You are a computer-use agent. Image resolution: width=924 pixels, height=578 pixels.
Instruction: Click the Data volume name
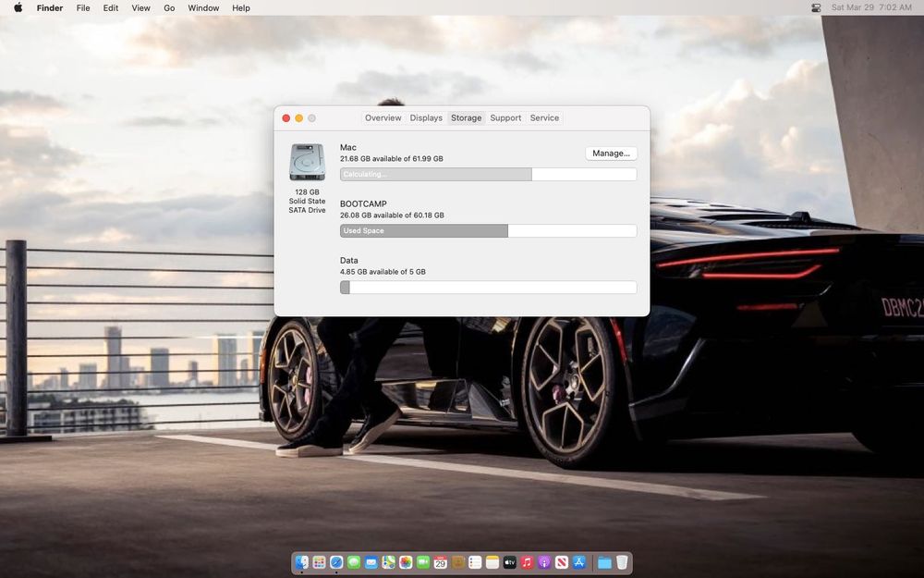(x=349, y=260)
